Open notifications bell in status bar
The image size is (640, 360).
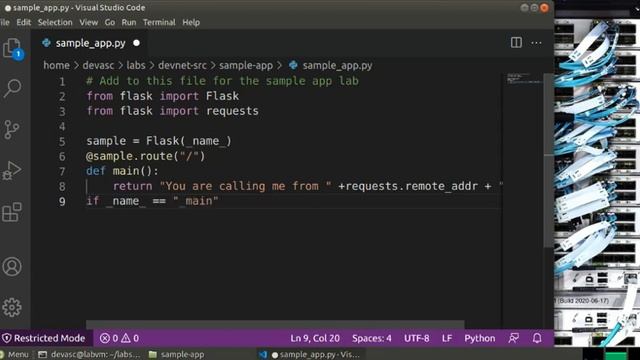537,338
